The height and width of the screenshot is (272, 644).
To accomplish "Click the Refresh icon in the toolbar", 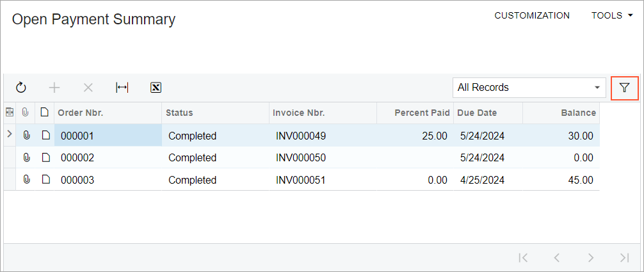I will [21, 88].
